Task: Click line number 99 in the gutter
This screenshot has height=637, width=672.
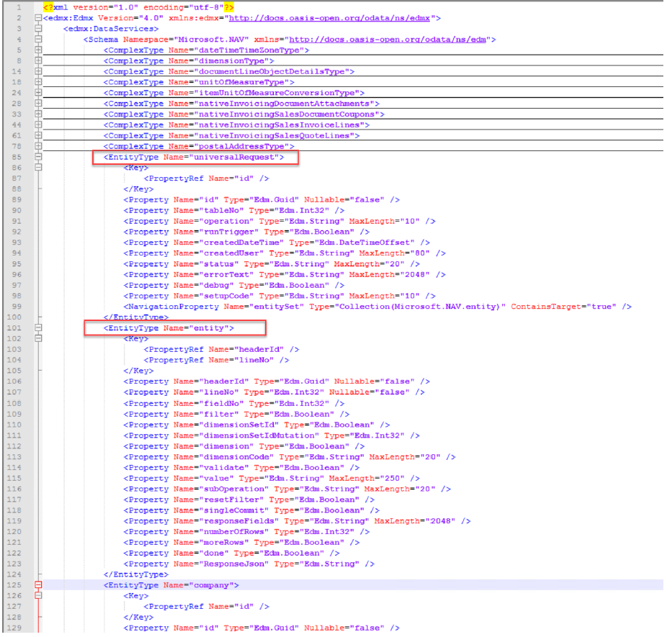Action: point(15,307)
